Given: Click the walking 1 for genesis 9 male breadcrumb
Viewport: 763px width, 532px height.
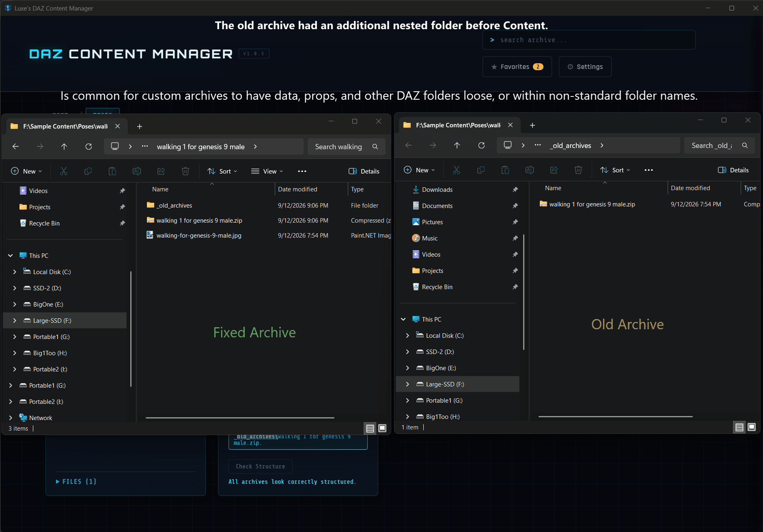Looking at the screenshot, I should click(x=201, y=146).
